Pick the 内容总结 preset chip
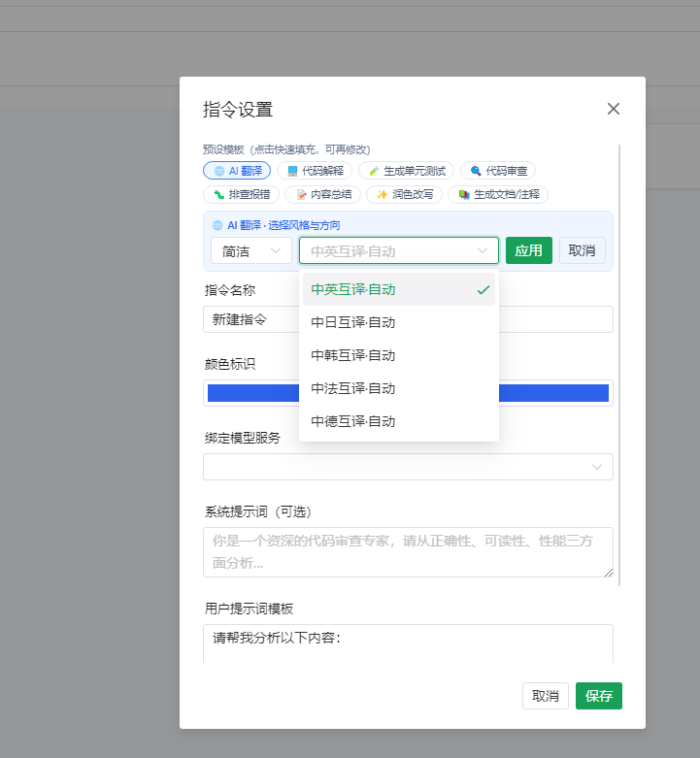The width and height of the screenshot is (700, 758). [323, 194]
